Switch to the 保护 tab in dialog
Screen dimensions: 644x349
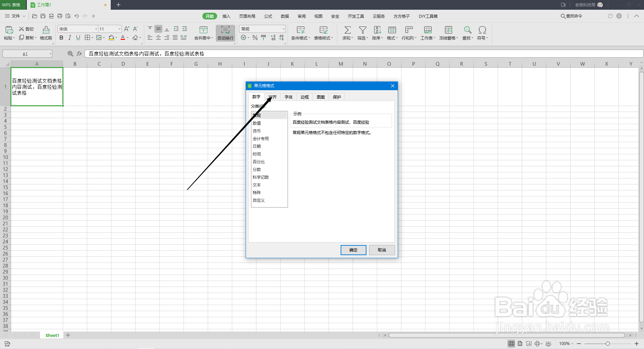(x=337, y=97)
